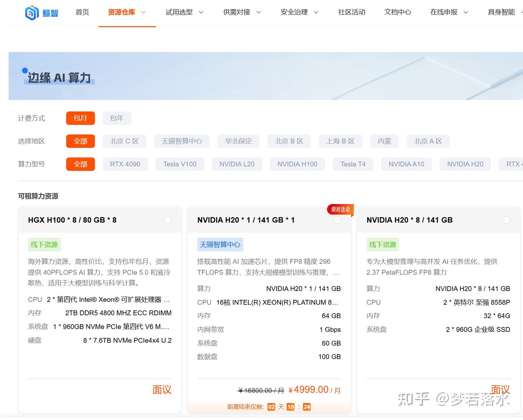Filter region by 无锡智算中心

[x=182, y=141]
